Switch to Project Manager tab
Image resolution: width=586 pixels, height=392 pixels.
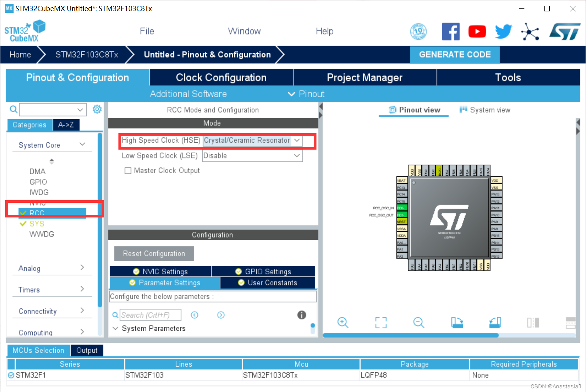(x=365, y=77)
